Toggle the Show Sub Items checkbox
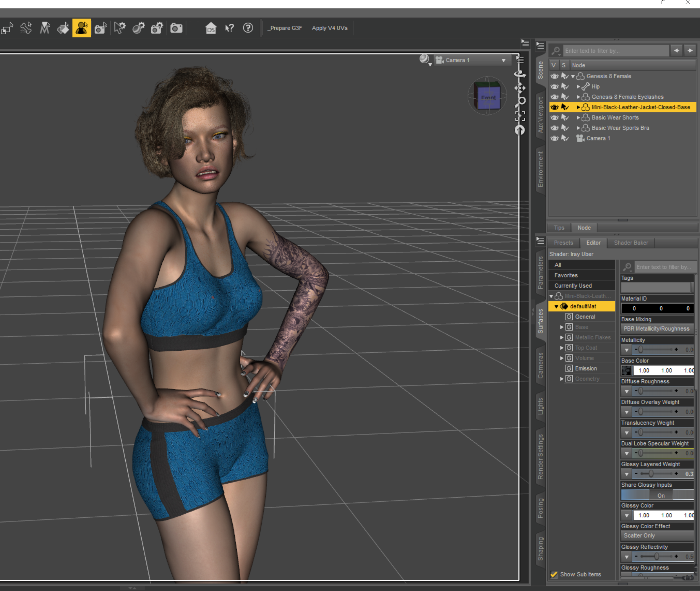Viewport: 700px width, 591px height. (554, 574)
